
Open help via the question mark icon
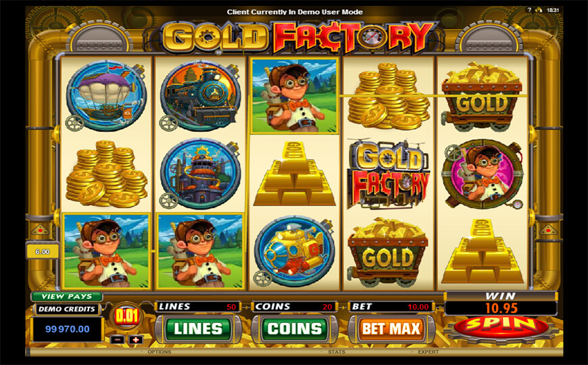[529, 10]
